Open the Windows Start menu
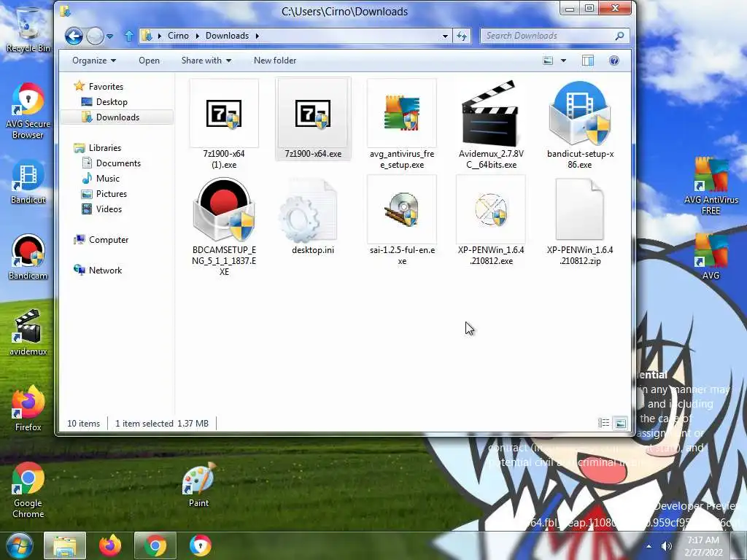The height and width of the screenshot is (560, 747). click(19, 545)
